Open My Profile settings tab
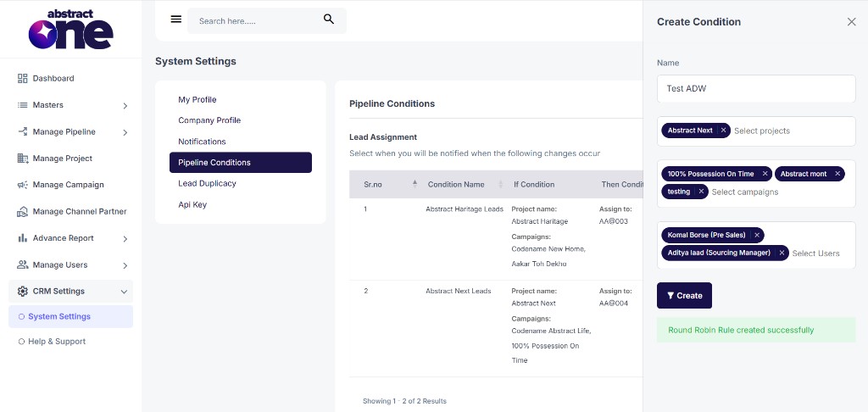 tap(197, 100)
